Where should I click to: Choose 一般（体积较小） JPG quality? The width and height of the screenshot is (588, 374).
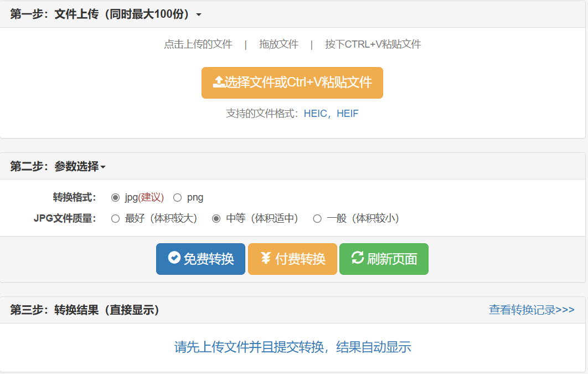(x=316, y=218)
